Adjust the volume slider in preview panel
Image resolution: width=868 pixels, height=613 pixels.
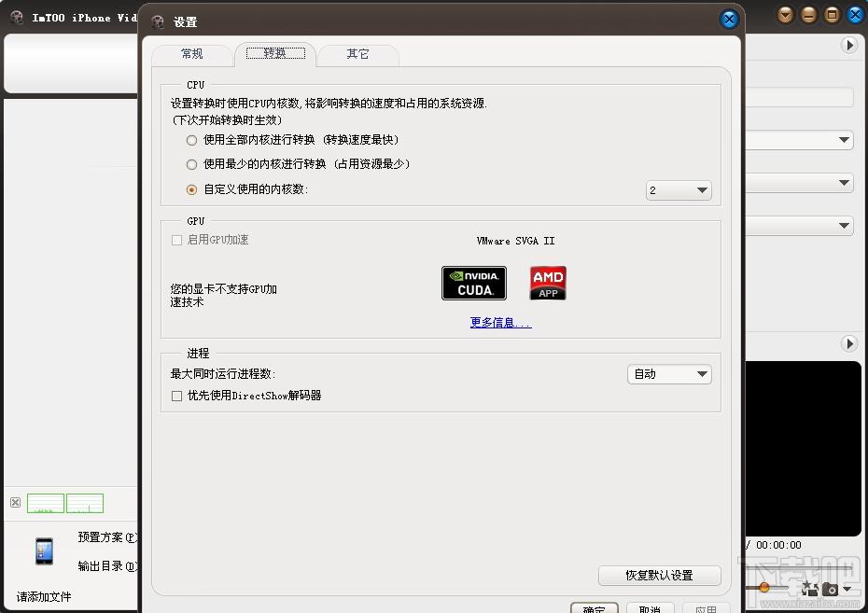click(763, 588)
